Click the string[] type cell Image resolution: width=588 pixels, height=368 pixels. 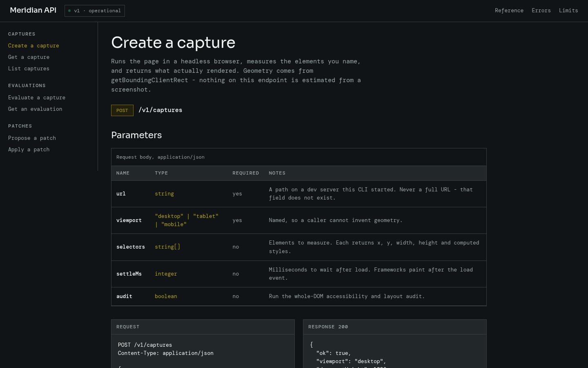coord(167,247)
